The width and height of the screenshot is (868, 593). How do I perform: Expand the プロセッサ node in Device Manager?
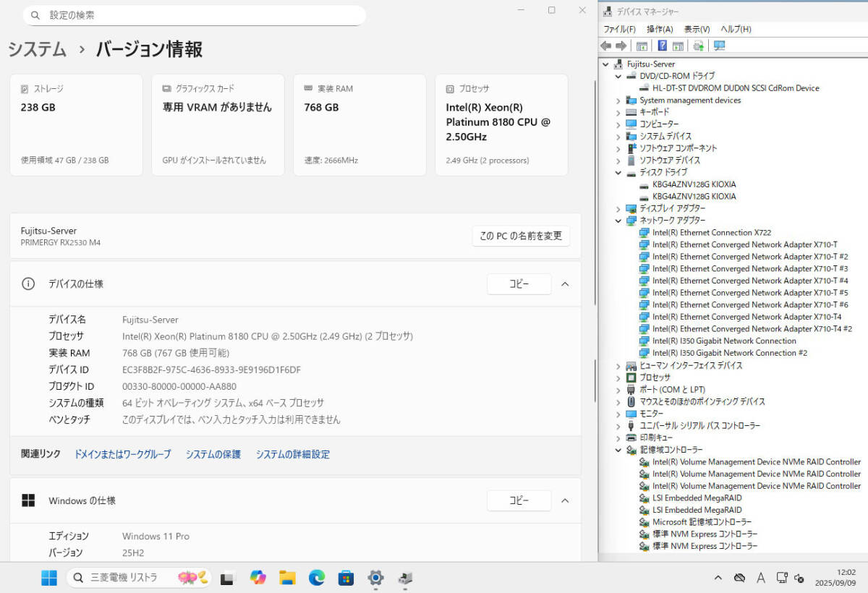tap(618, 377)
